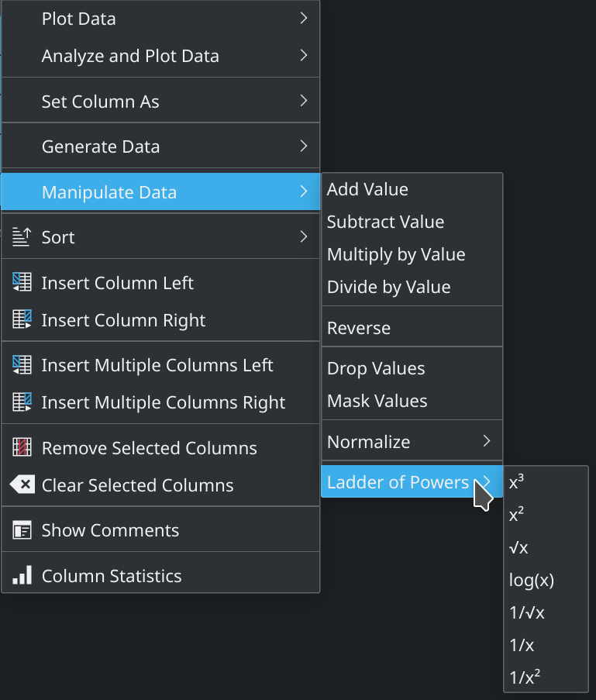Expand the Generate Data submenu arrow
Viewport: 596px width, 700px height.
pos(304,147)
